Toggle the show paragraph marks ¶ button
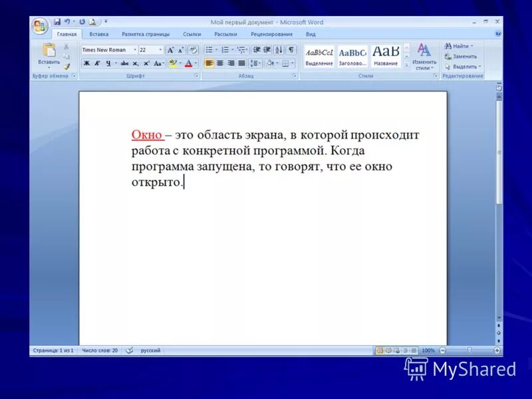Screen dimensions: 532x399 coord(291,50)
